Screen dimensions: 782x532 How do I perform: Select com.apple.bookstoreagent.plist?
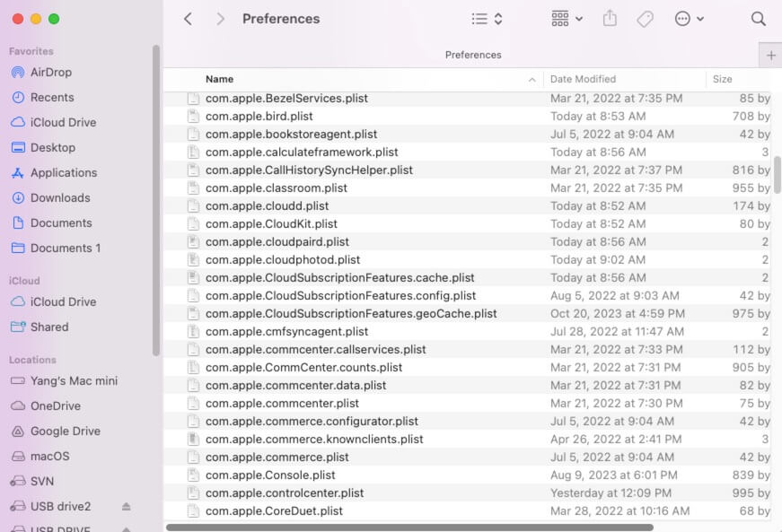click(x=291, y=135)
